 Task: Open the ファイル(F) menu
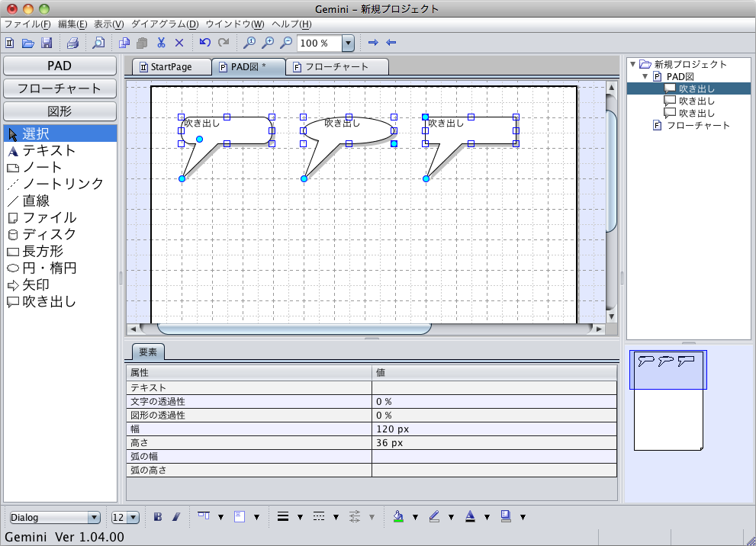[27, 24]
